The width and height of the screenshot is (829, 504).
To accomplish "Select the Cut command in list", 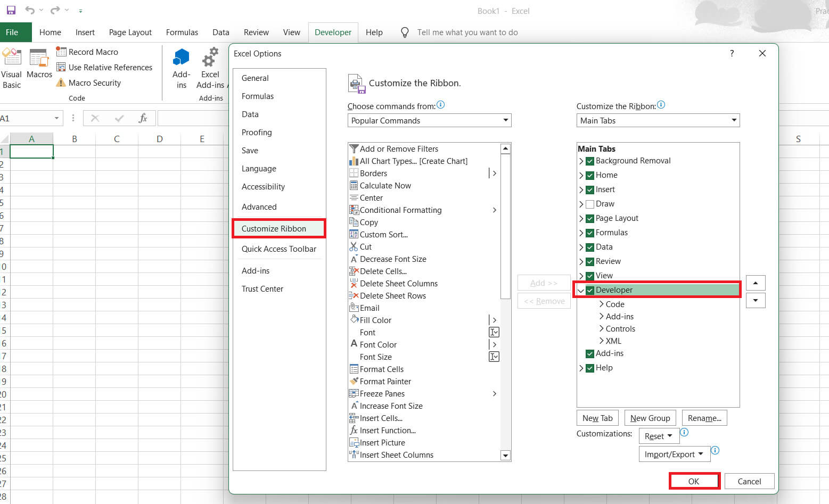I will 423,246.
